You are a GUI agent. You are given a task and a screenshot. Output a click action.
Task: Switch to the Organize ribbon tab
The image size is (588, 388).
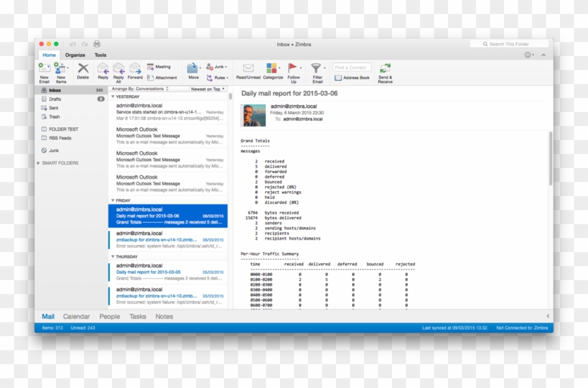(75, 55)
